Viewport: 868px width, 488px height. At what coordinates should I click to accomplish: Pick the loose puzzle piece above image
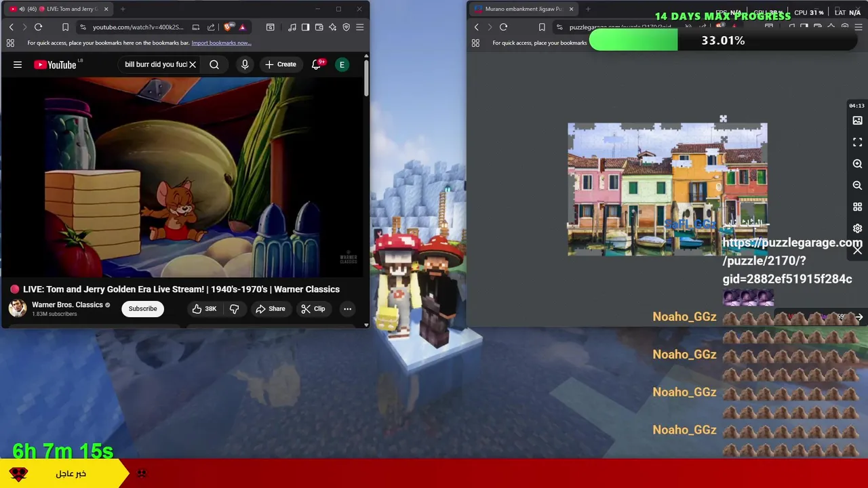coord(723,119)
